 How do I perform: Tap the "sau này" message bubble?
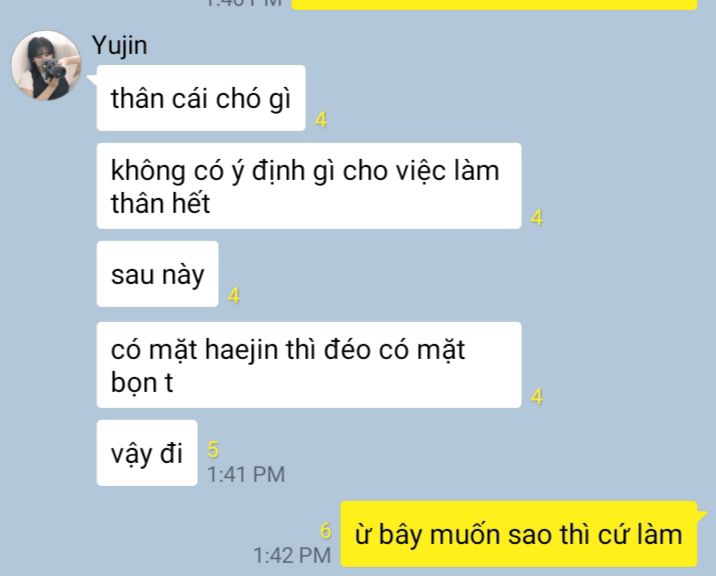[x=158, y=274]
